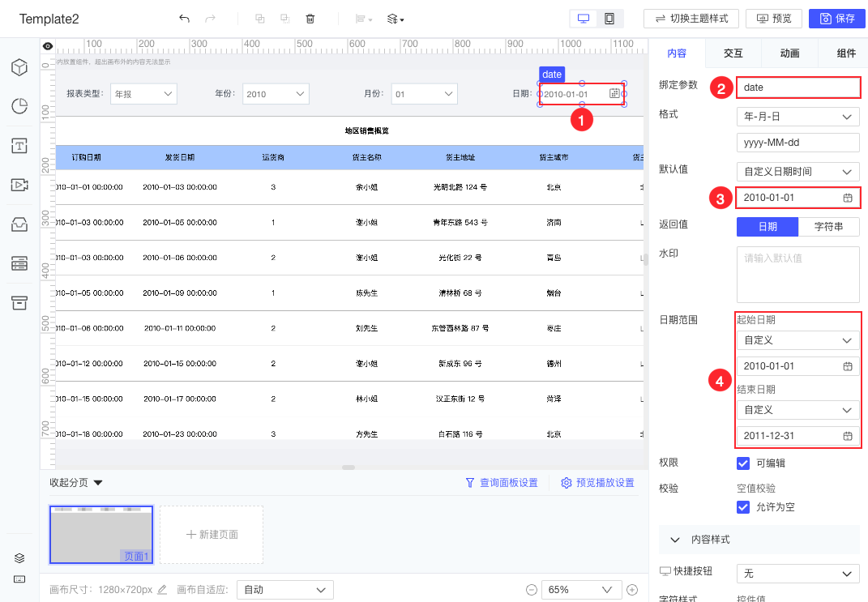Open the 画布自适应 自动 dropdown
This screenshot has height=602, width=868.
pos(285,590)
